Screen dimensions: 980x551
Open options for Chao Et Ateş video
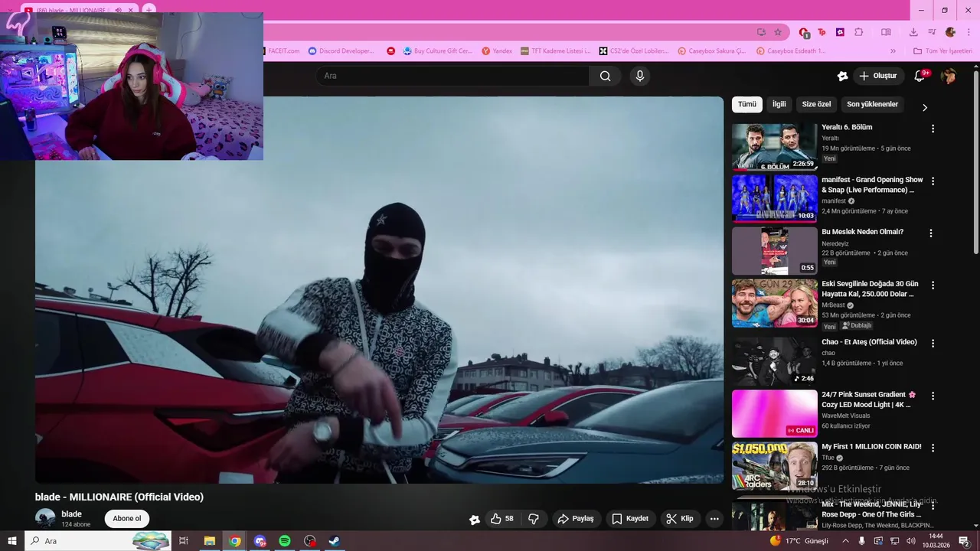(933, 344)
